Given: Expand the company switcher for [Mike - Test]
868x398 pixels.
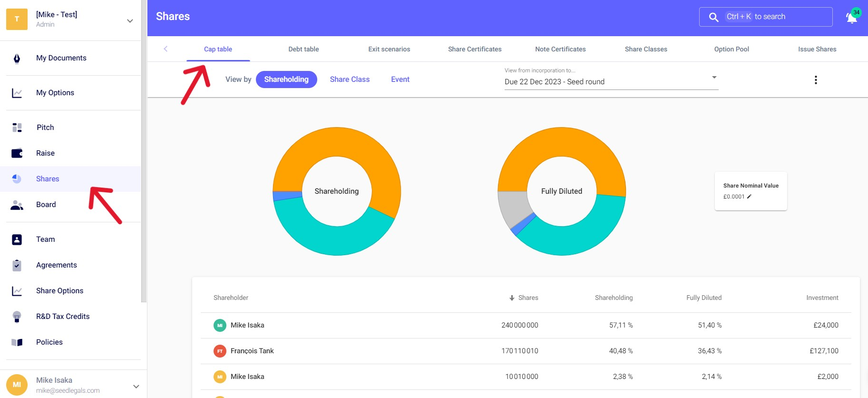Looking at the screenshot, I should pos(130,21).
